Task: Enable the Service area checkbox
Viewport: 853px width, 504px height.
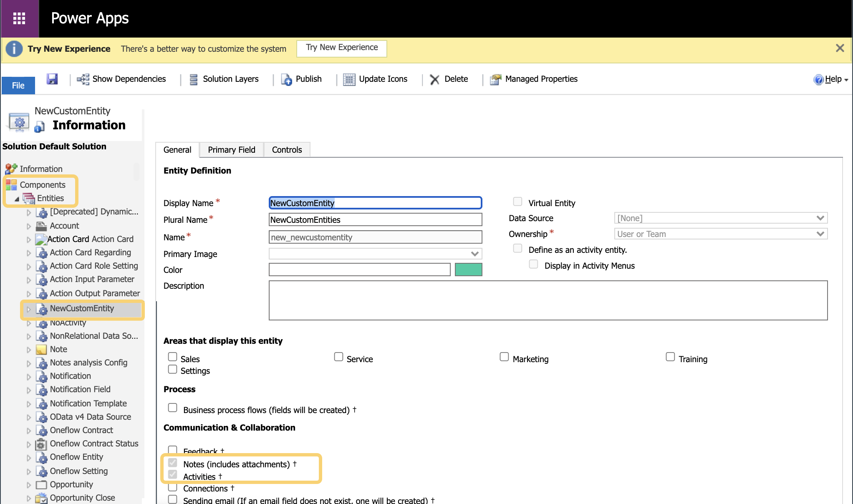Action: point(338,357)
